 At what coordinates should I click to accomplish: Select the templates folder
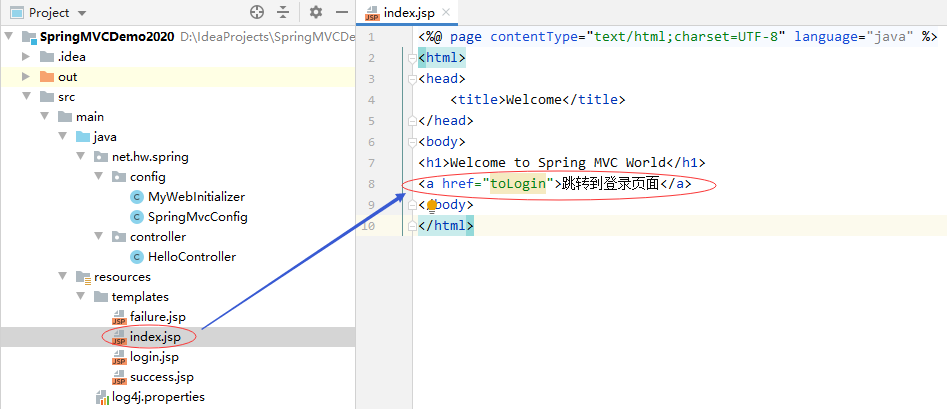140,297
